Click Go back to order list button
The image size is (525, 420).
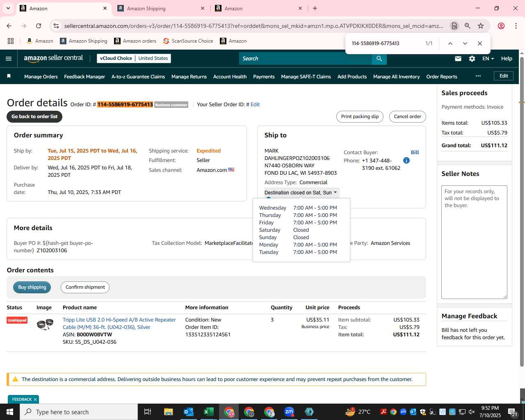pos(34,116)
